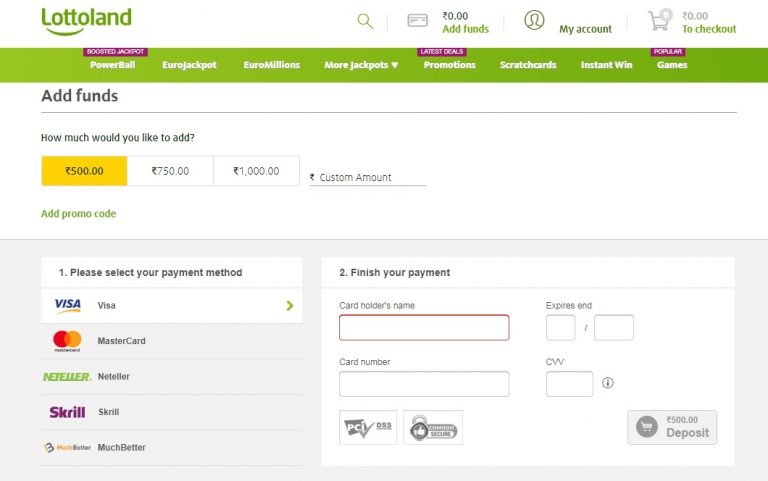The image size is (768, 481).
Task: Click the search magnifier icon
Action: (x=365, y=21)
